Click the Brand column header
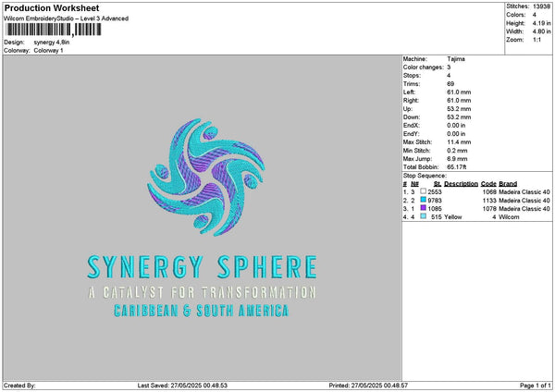Image resolution: width=555 pixels, height=392 pixels. click(x=509, y=183)
